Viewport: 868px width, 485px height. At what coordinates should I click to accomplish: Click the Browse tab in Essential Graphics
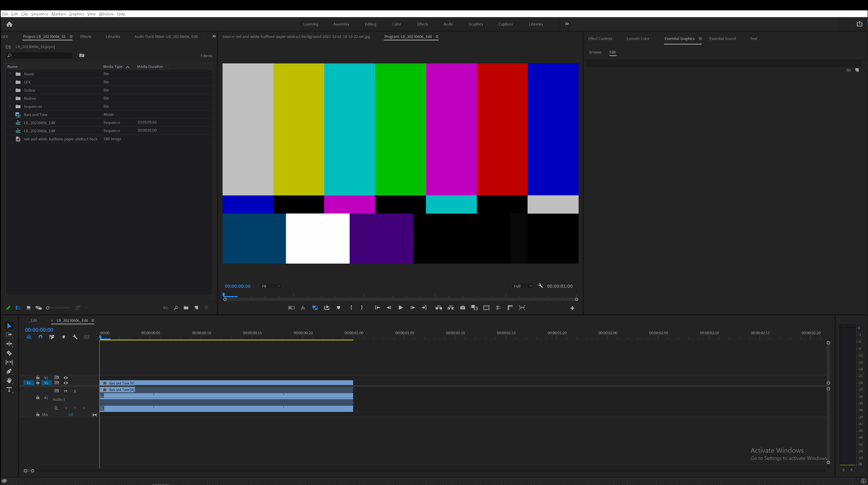(595, 52)
